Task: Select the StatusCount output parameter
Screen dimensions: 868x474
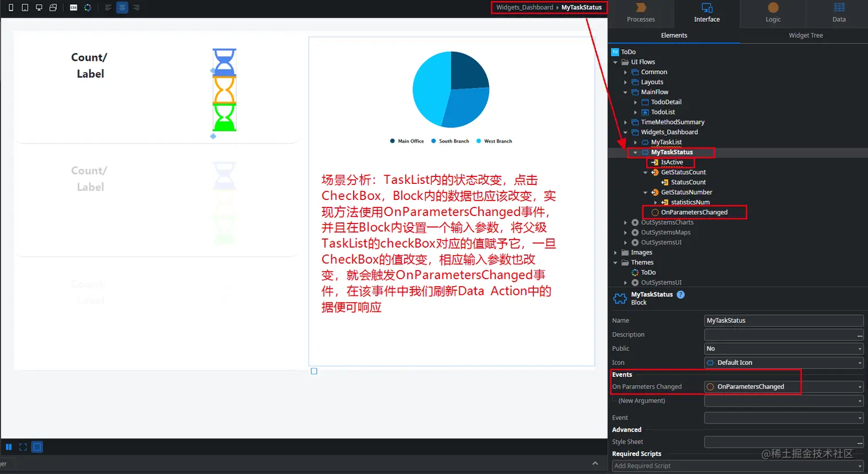Action: [688, 182]
